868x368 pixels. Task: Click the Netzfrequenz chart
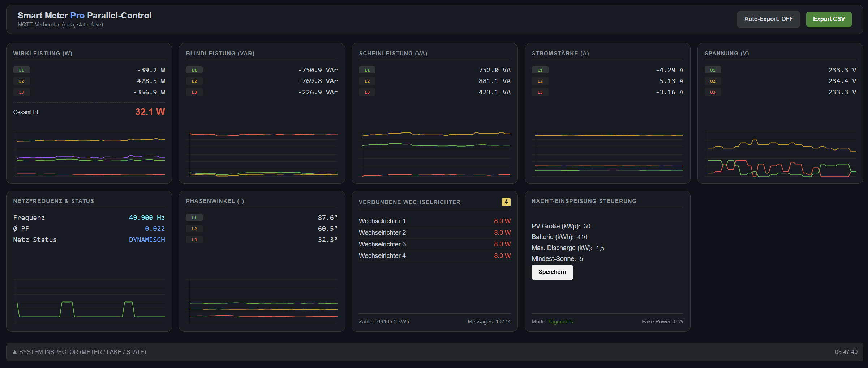point(89,301)
